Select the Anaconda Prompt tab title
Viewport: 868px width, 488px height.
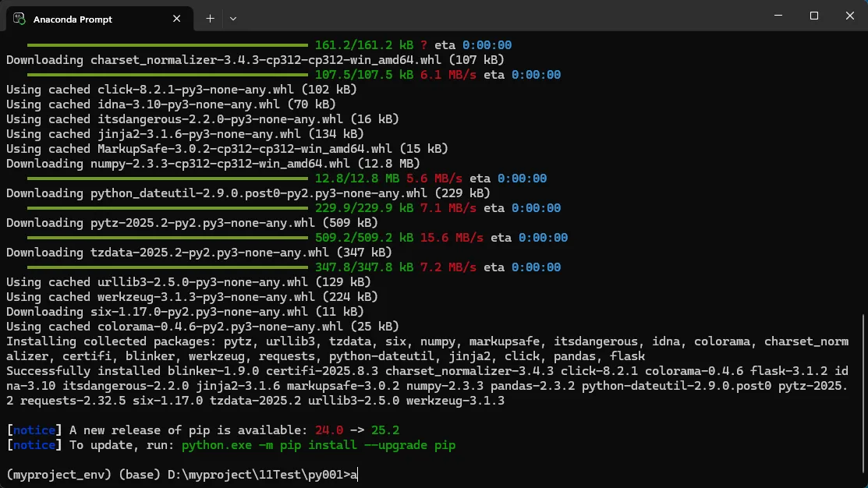click(73, 19)
